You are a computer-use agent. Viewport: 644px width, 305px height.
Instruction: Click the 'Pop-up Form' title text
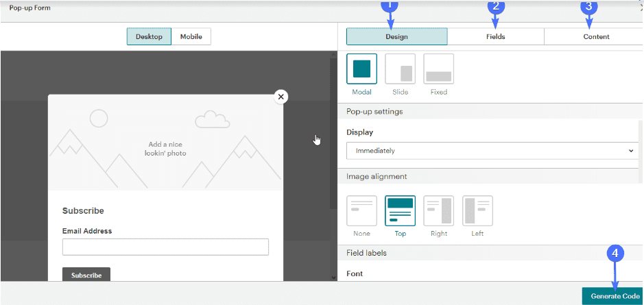click(30, 8)
